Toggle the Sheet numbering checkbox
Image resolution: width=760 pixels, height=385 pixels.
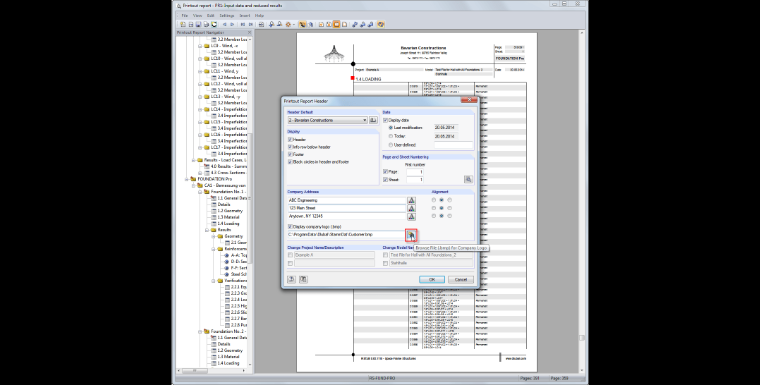point(386,179)
